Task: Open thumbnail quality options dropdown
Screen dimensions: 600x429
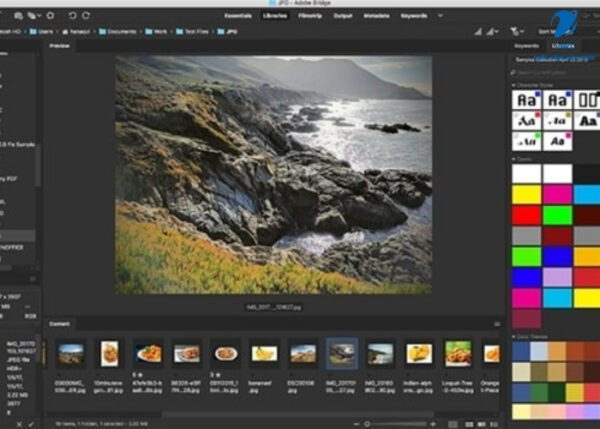Action: coord(492,32)
